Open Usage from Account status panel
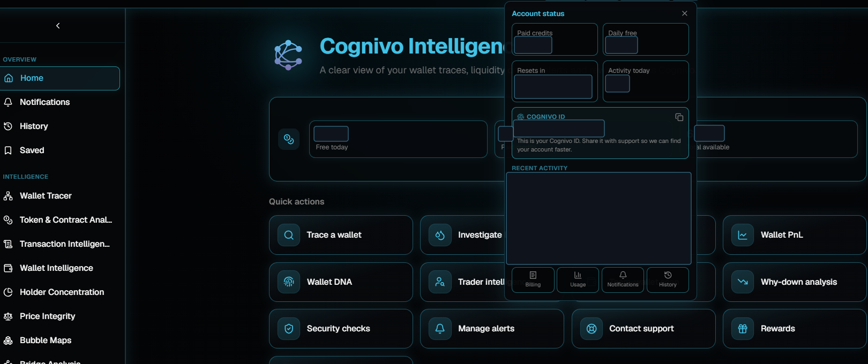868x364 pixels. [578, 279]
